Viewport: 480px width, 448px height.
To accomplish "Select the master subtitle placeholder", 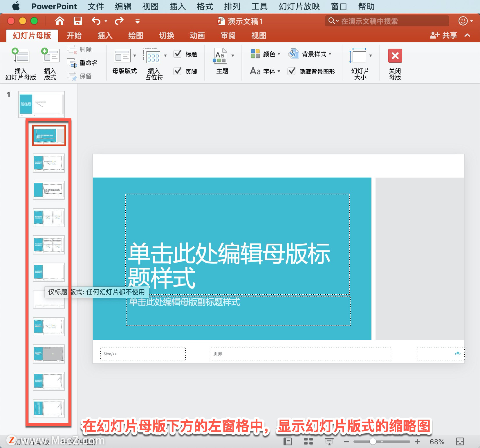I will [x=238, y=311].
